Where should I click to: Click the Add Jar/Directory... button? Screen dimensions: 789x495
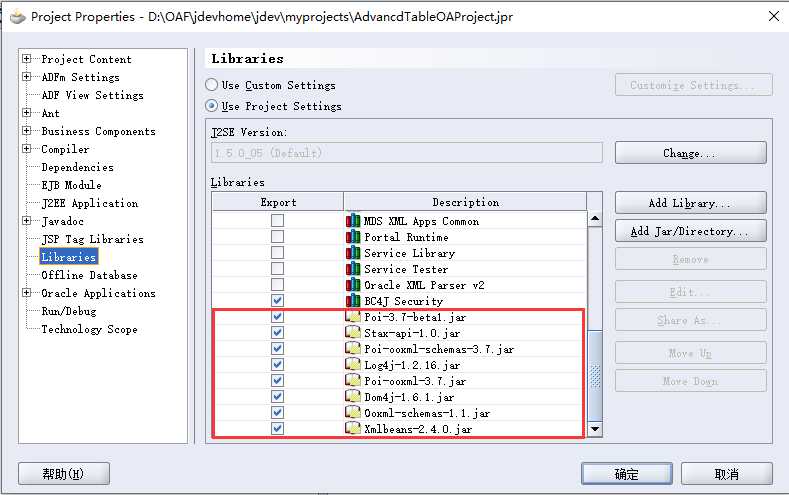coord(690,231)
